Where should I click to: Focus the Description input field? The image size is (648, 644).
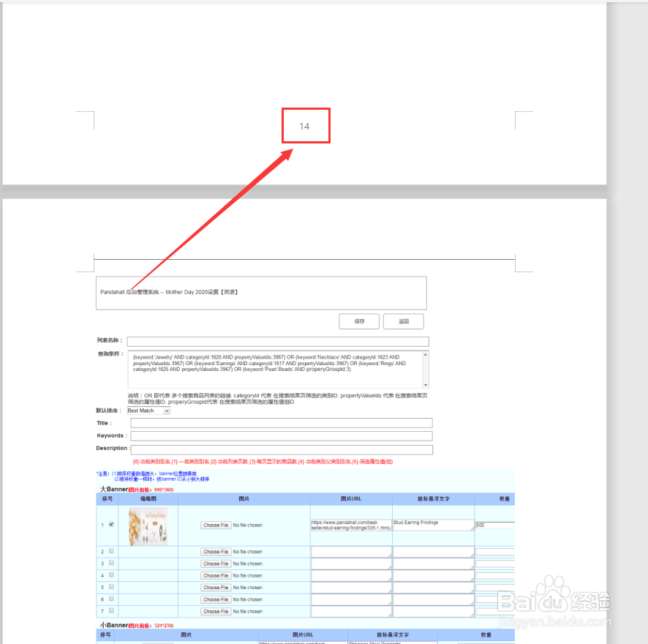[282, 449]
